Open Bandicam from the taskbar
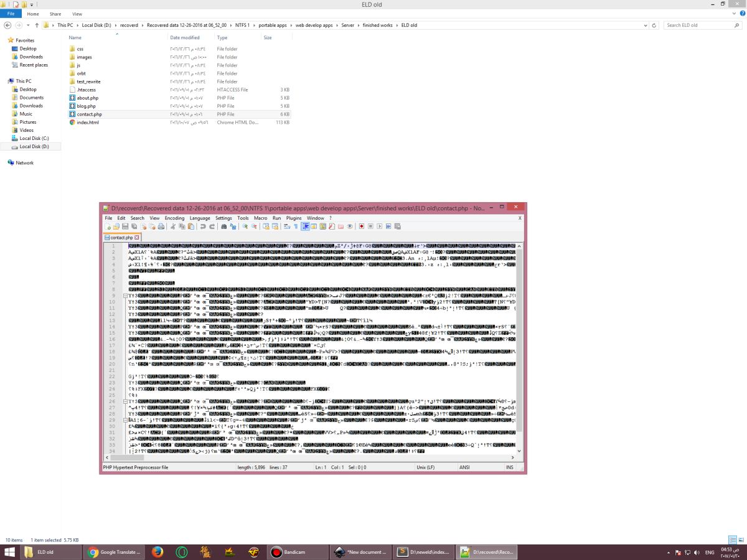Image resolution: width=747 pixels, height=560 pixels. 298,552
